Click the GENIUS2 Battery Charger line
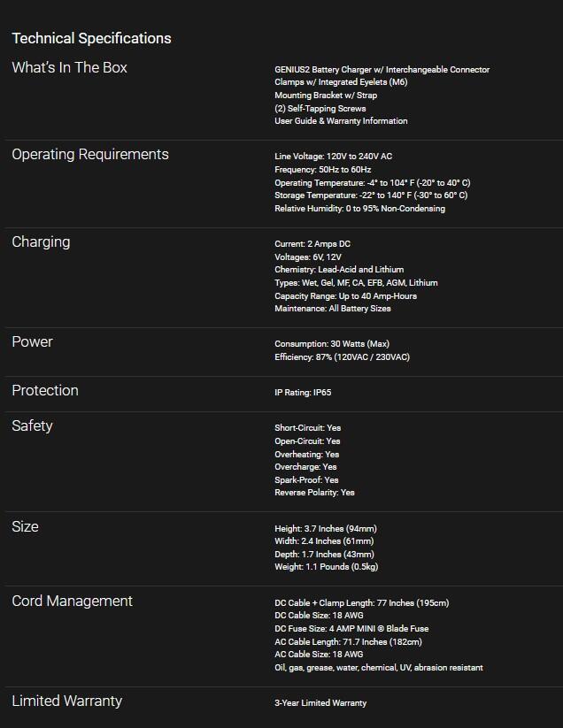The image size is (563, 728). [382, 69]
